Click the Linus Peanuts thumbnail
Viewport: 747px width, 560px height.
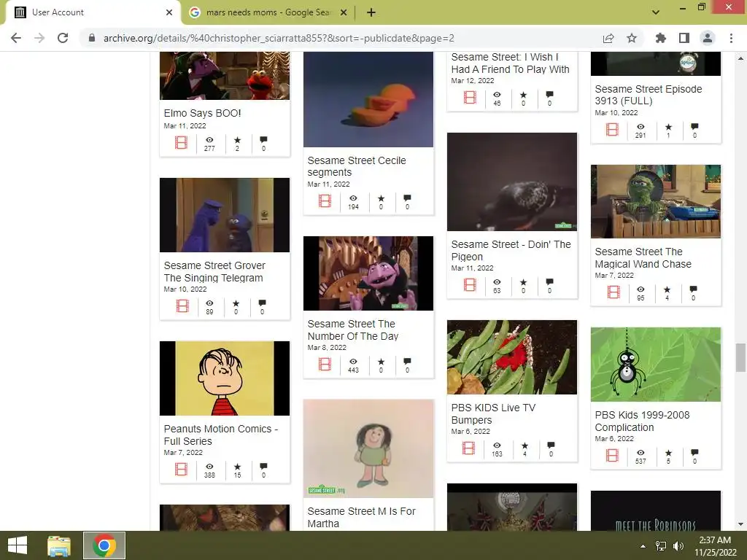tap(225, 378)
